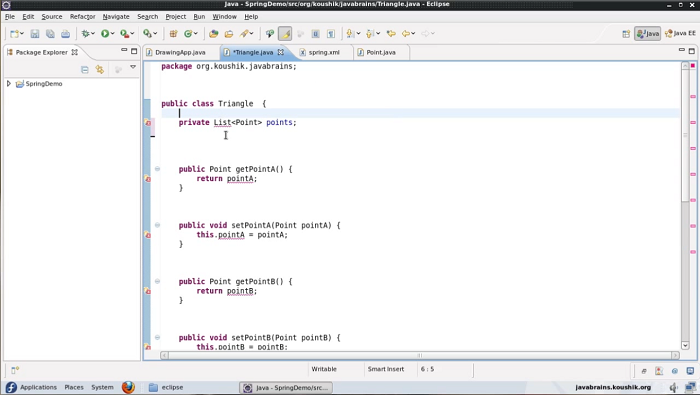
Task: Open Applications menu in panel
Action: click(x=38, y=387)
